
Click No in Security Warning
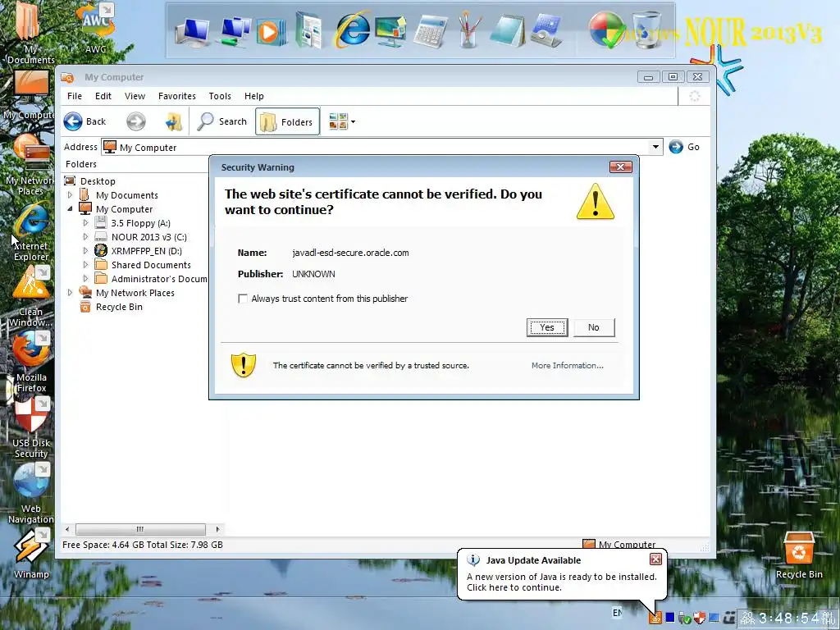coord(594,327)
